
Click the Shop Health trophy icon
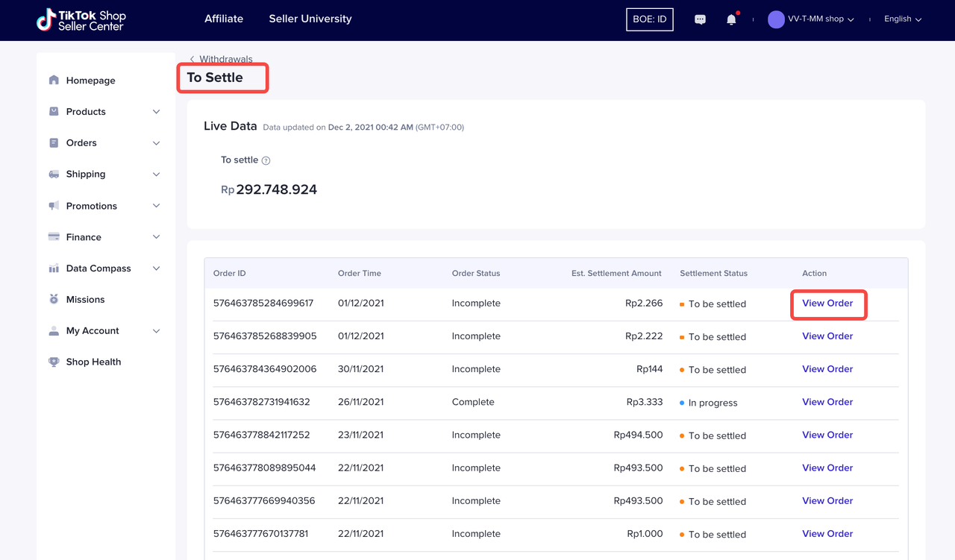coord(54,362)
